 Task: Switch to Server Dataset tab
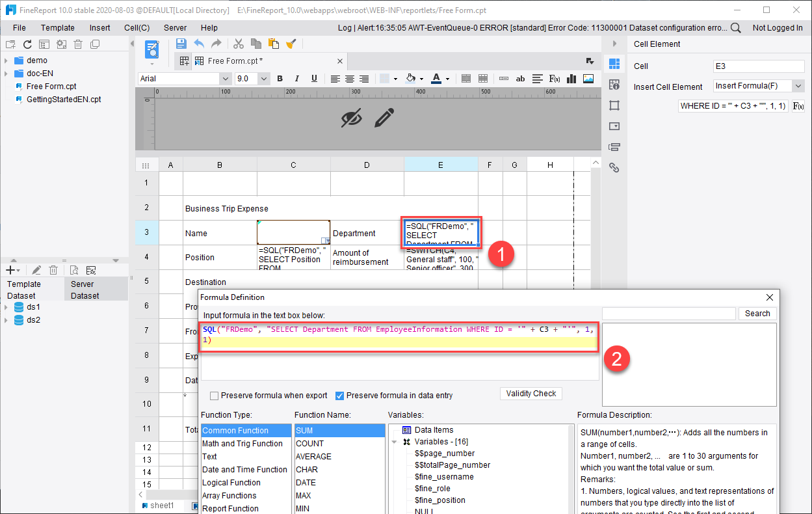coord(96,290)
